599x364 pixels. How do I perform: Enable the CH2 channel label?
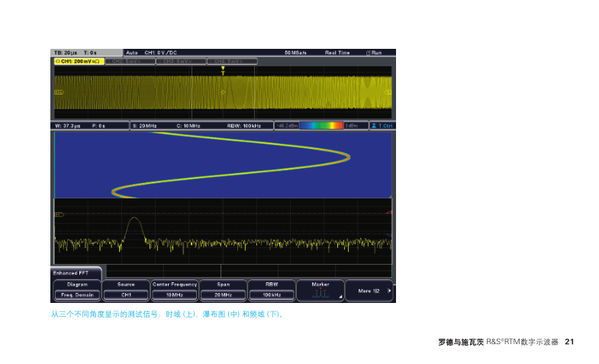point(130,61)
